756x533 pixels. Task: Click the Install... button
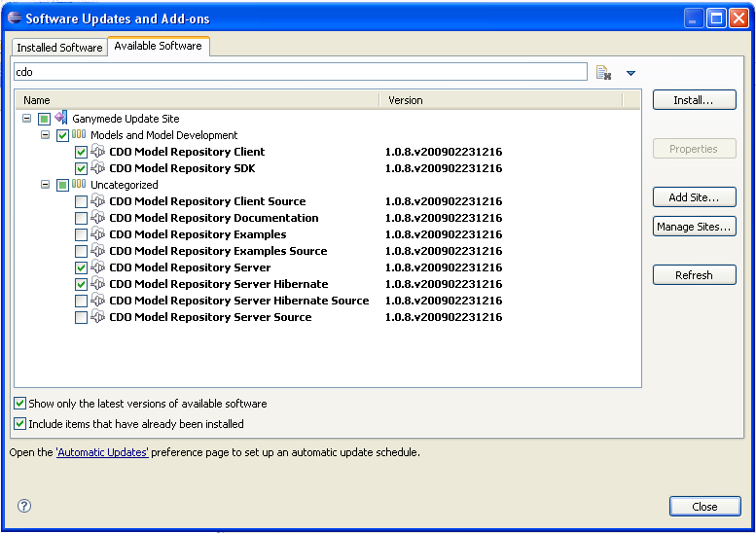(695, 100)
